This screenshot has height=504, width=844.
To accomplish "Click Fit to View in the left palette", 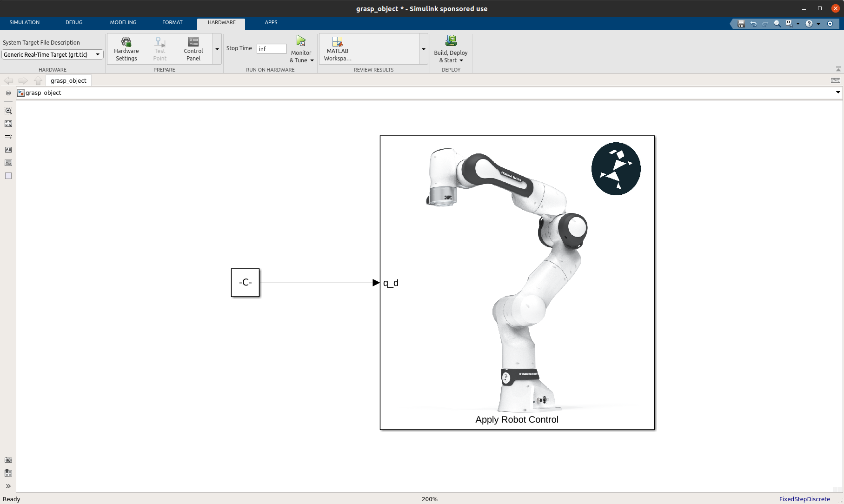I will [8, 124].
